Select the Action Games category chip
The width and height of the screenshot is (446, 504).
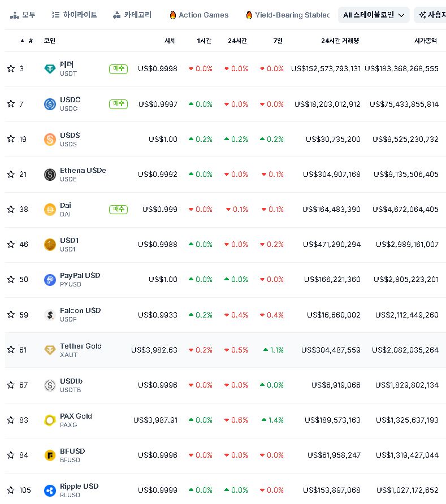point(199,15)
